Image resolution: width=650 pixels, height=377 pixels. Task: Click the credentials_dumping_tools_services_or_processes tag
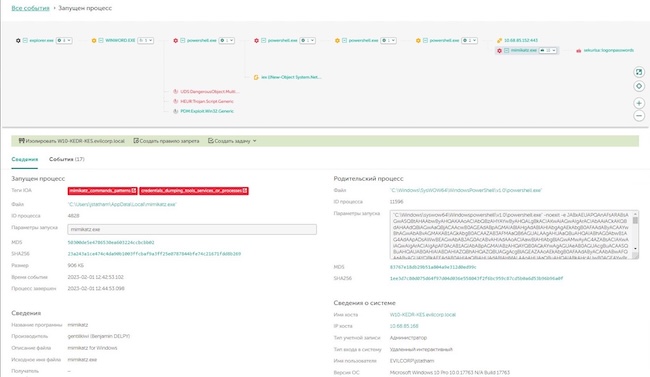(x=194, y=191)
